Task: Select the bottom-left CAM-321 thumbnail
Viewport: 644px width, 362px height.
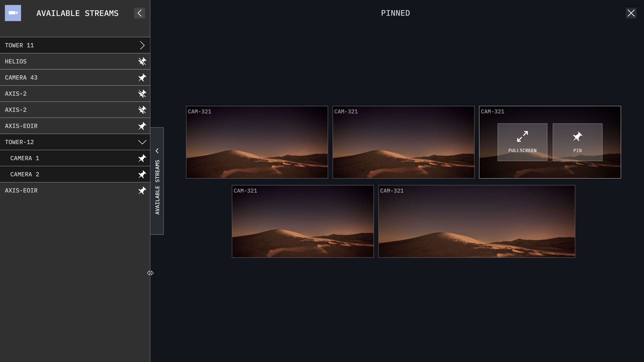Action: click(303, 221)
